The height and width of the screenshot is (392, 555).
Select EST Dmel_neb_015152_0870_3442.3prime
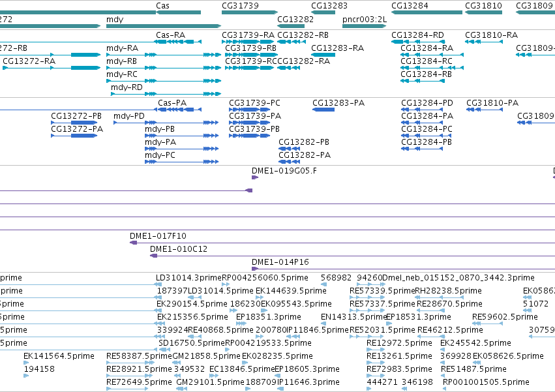pyautogui.click(x=458, y=278)
